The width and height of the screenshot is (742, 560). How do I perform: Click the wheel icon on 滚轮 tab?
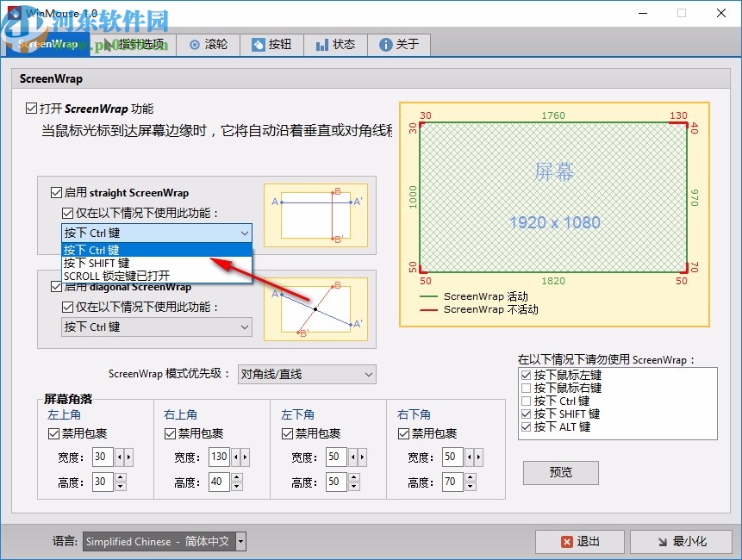tap(195, 45)
